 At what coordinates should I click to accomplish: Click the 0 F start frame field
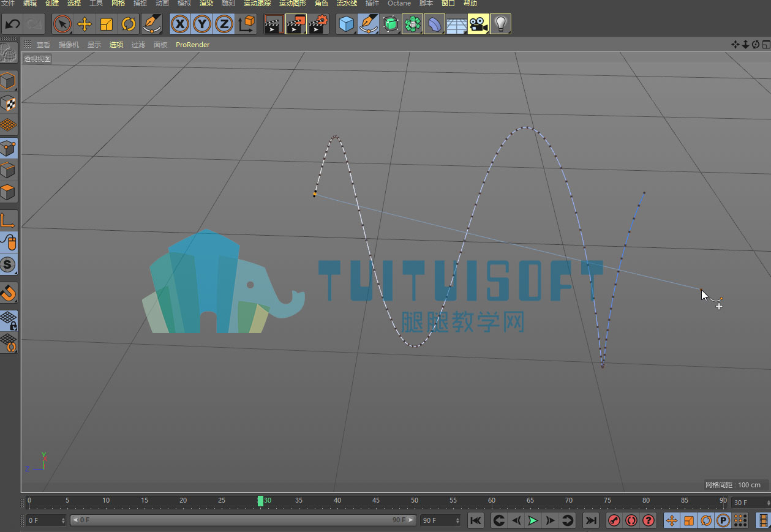(x=46, y=520)
